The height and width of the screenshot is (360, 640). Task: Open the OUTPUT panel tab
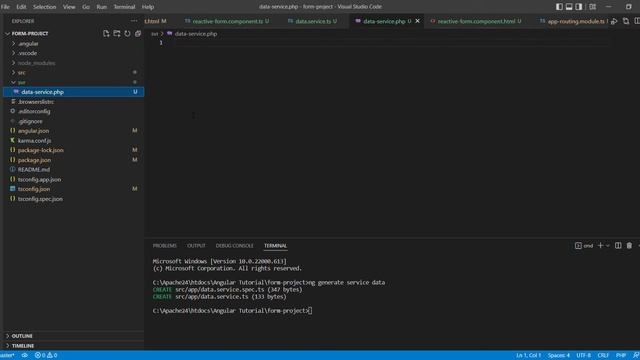pyautogui.click(x=196, y=246)
